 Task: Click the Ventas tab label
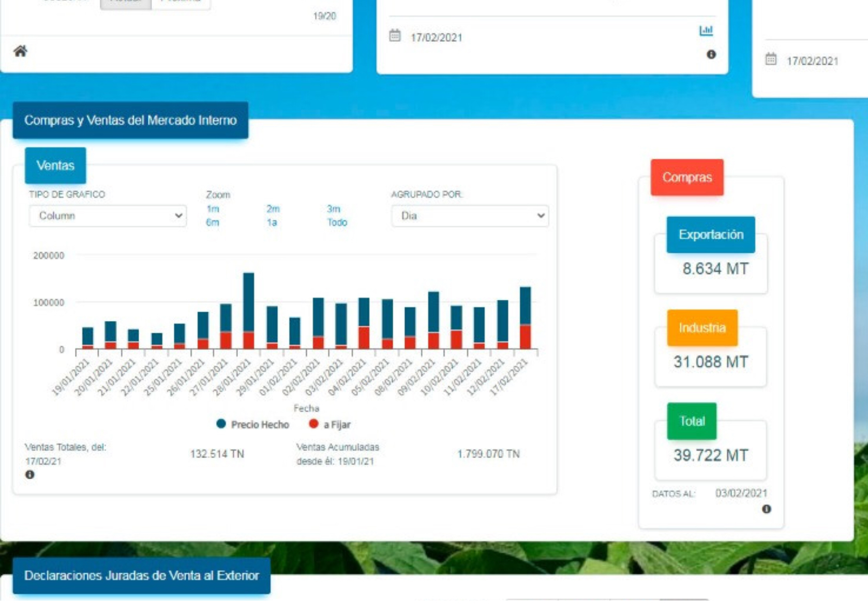pyautogui.click(x=55, y=165)
